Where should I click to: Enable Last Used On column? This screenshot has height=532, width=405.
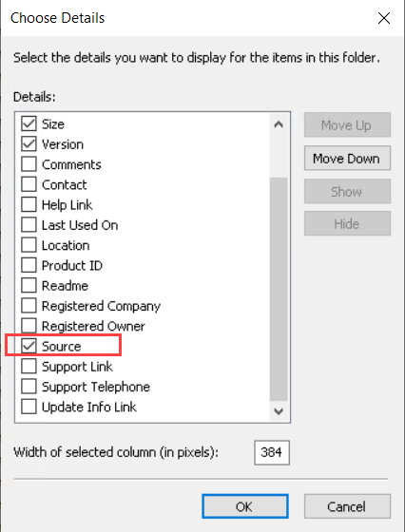point(29,225)
